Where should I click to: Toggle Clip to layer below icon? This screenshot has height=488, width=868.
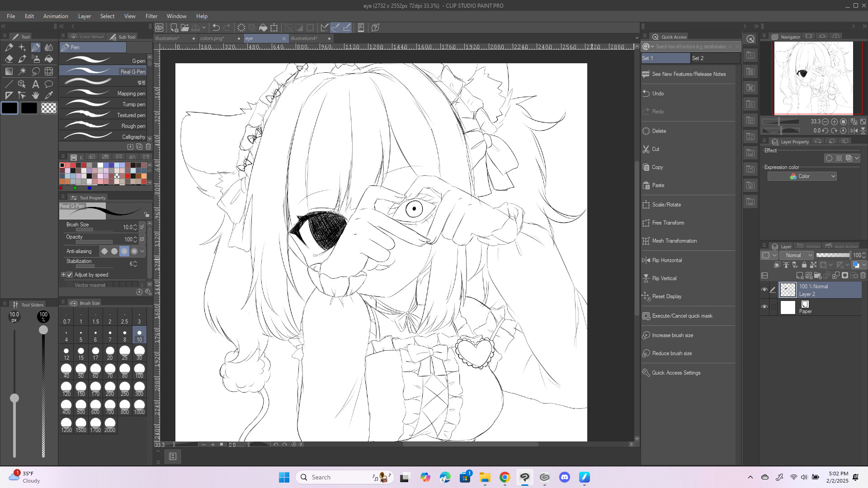pos(777,265)
